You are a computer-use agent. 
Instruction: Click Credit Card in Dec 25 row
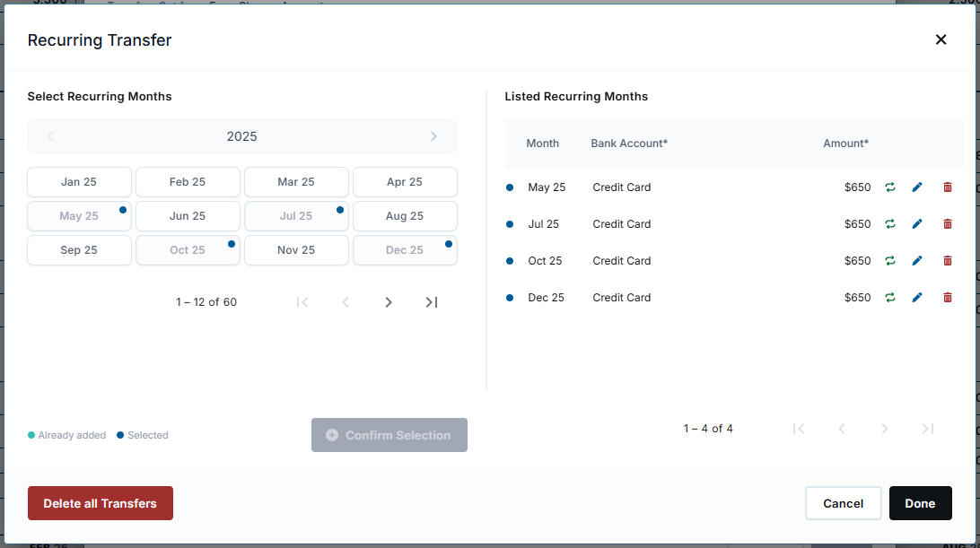tap(622, 298)
